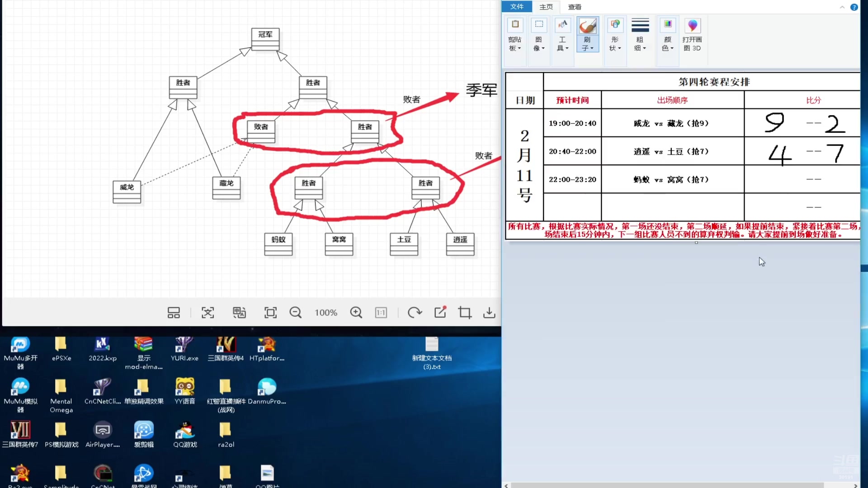Click the 1:1 actual size icon
The height and width of the screenshot is (488, 868).
pyautogui.click(x=381, y=313)
